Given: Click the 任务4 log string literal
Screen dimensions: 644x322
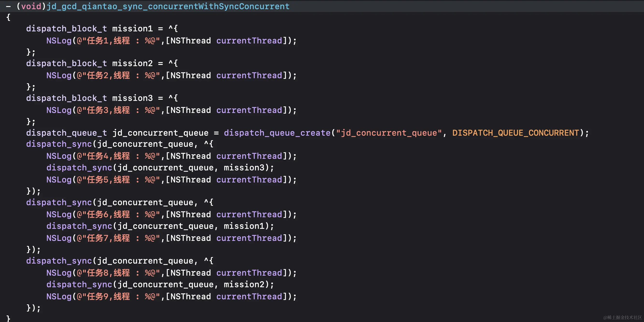Looking at the screenshot, I should click(x=118, y=156).
